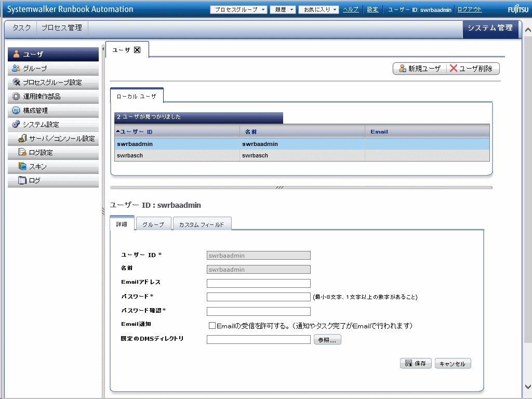
Task: Click the システム設定 gears icon
Action: pyautogui.click(x=16, y=124)
